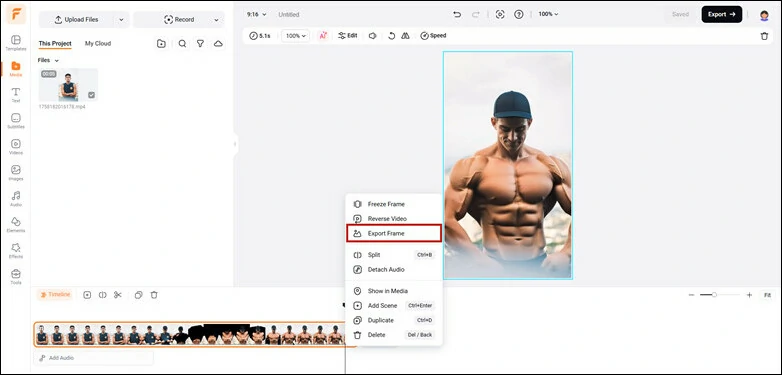Choose Add Scene from context menu
This screenshot has height=375, width=782.
(x=393, y=305)
